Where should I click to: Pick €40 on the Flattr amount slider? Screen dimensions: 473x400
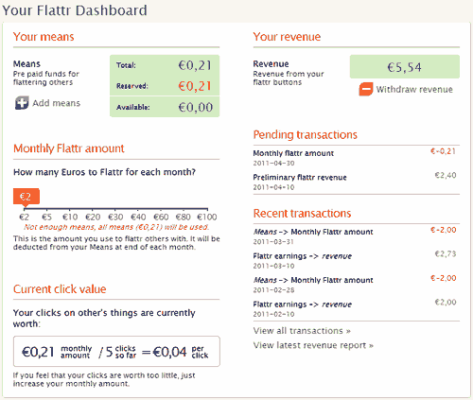click(138, 217)
